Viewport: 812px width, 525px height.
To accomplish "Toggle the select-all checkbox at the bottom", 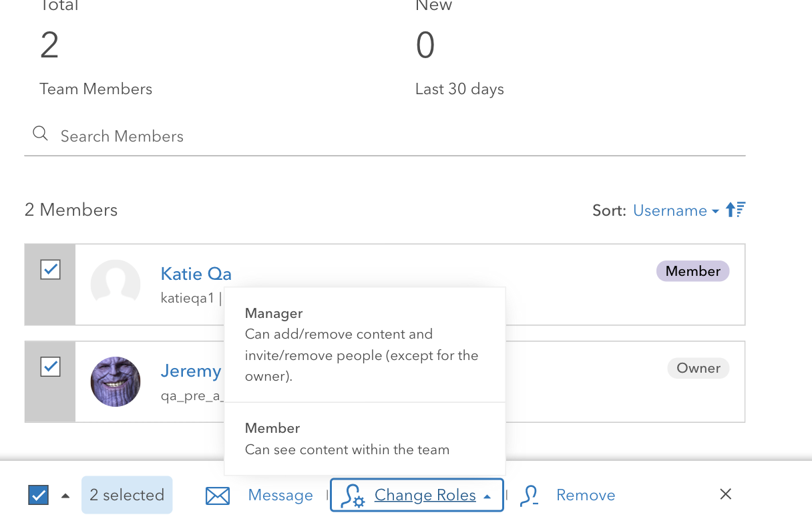I will pos(38,494).
